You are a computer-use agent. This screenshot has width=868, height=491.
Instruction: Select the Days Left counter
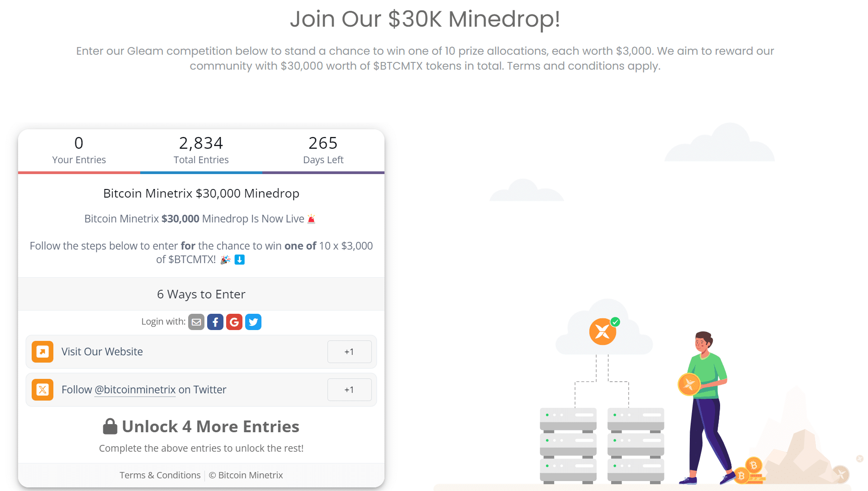click(x=323, y=149)
